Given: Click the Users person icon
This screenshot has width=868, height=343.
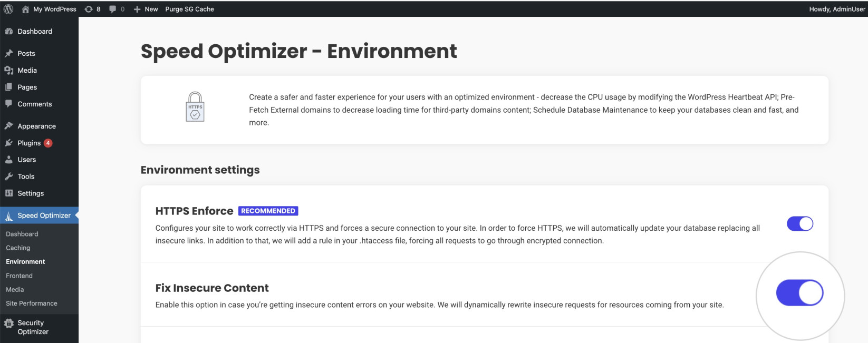Looking at the screenshot, I should [x=9, y=160].
